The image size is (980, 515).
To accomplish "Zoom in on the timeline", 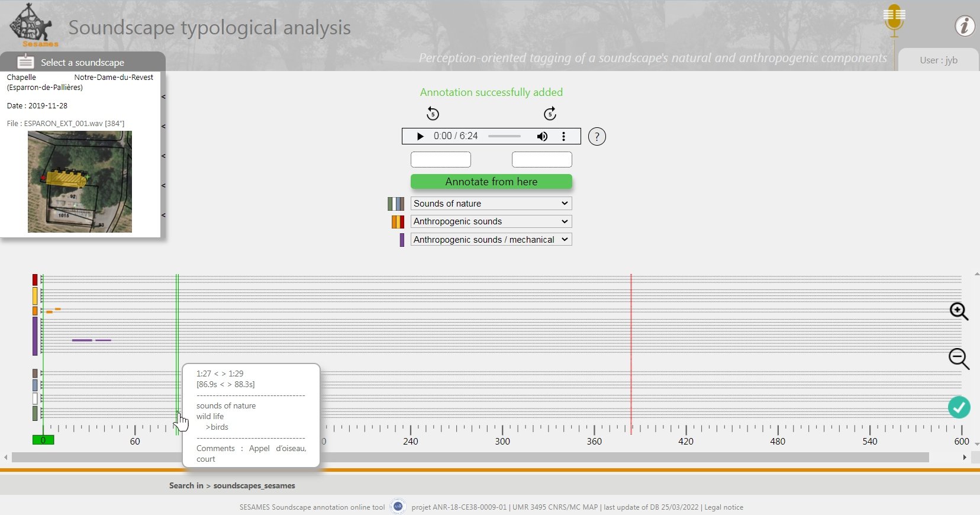I will coord(959,311).
